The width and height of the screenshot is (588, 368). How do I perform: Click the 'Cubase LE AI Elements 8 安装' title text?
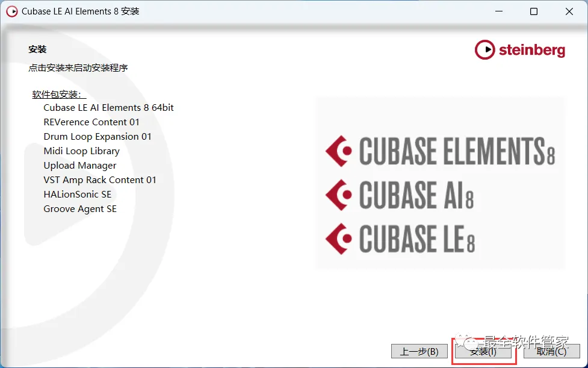tap(80, 11)
